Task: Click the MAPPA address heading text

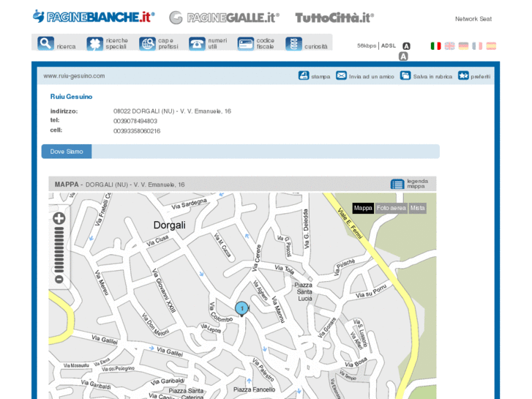Action: point(119,184)
